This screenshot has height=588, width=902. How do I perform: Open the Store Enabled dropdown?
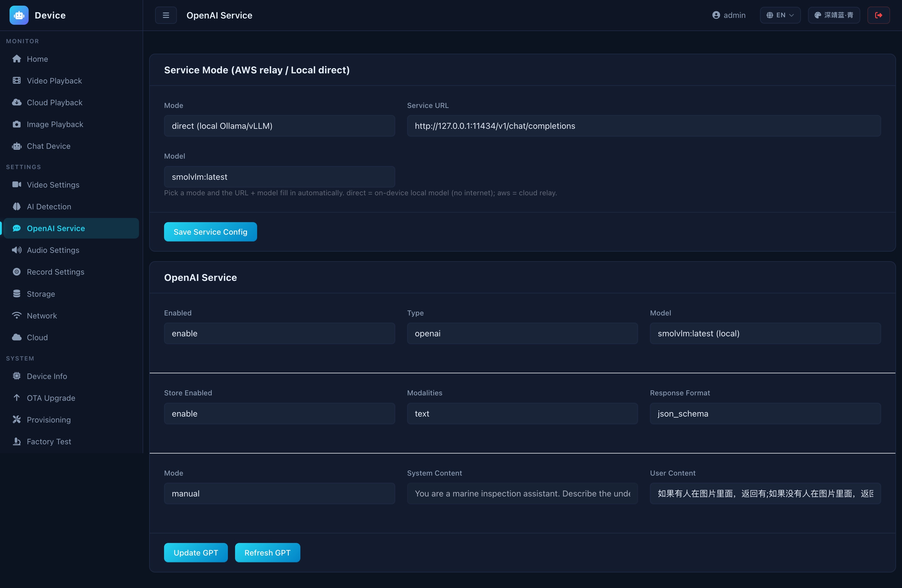279,413
